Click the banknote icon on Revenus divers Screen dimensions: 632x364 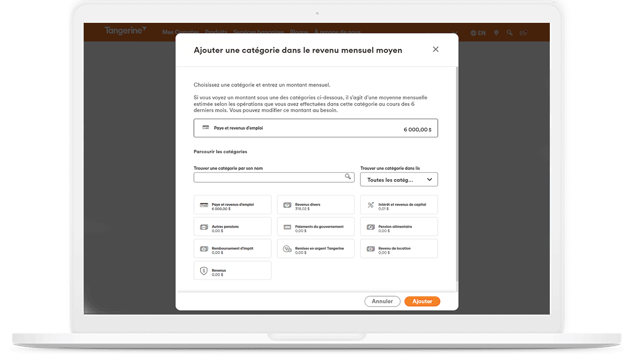(x=287, y=205)
